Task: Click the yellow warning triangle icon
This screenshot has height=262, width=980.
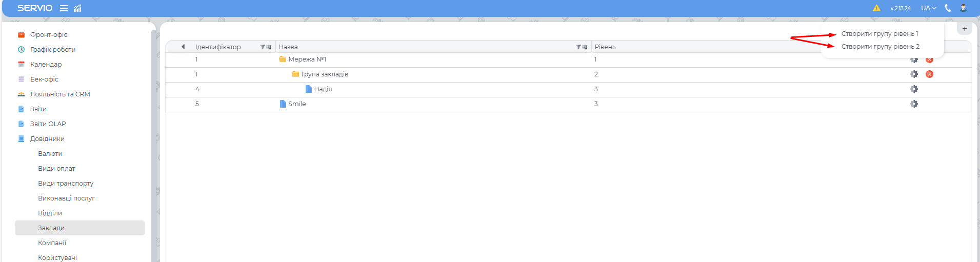Action: click(876, 8)
